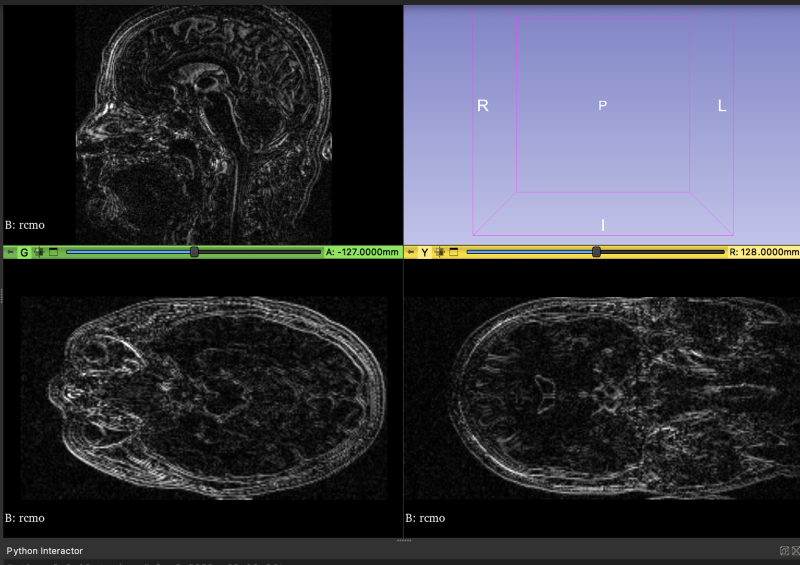Click the green slice view pin icon

10,252
